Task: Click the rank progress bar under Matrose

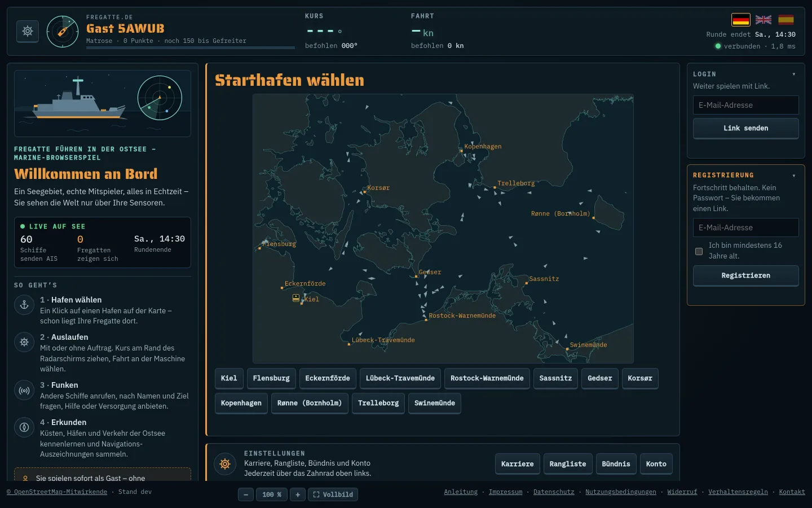Action: click(x=191, y=47)
